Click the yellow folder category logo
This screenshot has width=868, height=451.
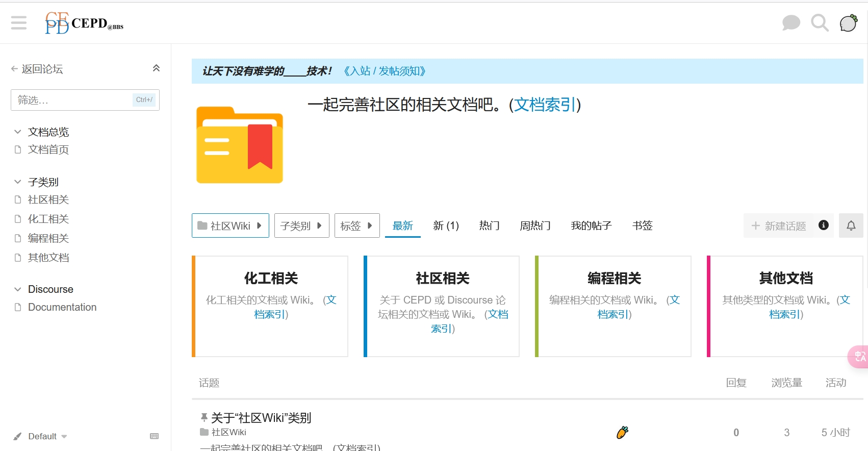point(240,145)
